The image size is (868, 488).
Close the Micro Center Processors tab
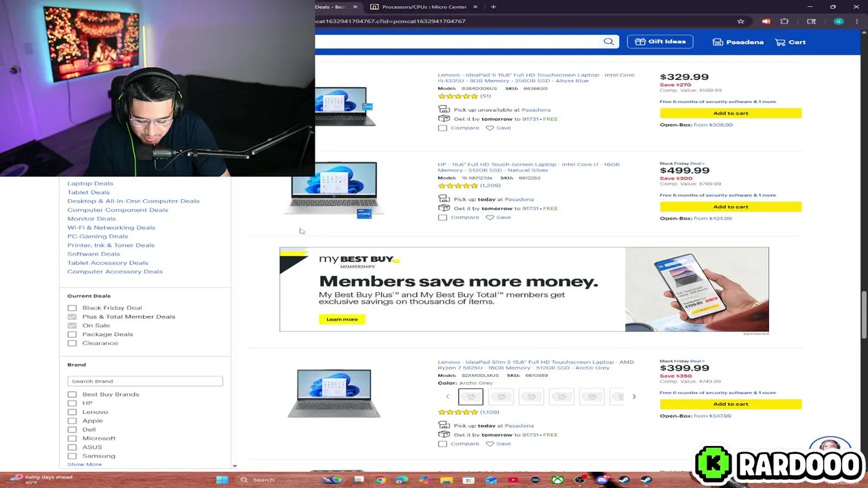475,7
